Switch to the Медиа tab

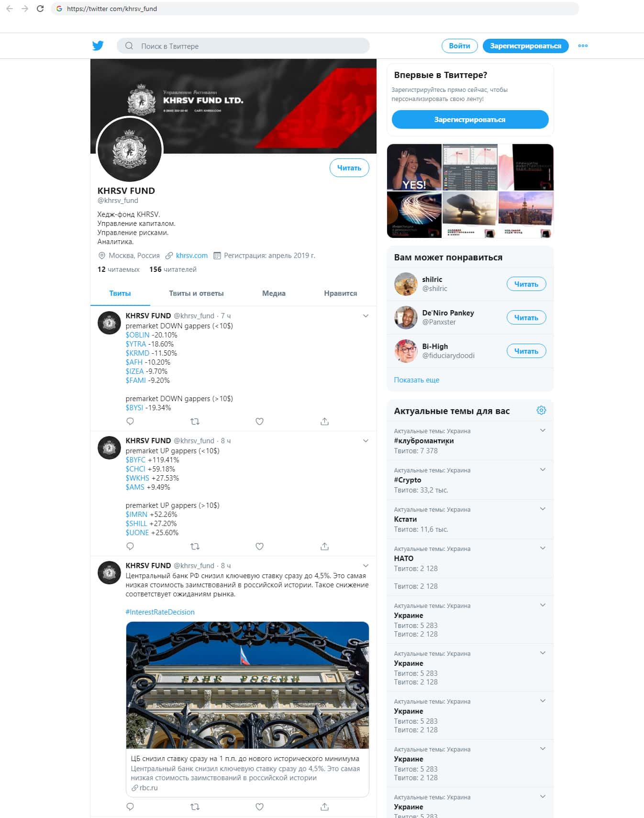click(x=274, y=293)
